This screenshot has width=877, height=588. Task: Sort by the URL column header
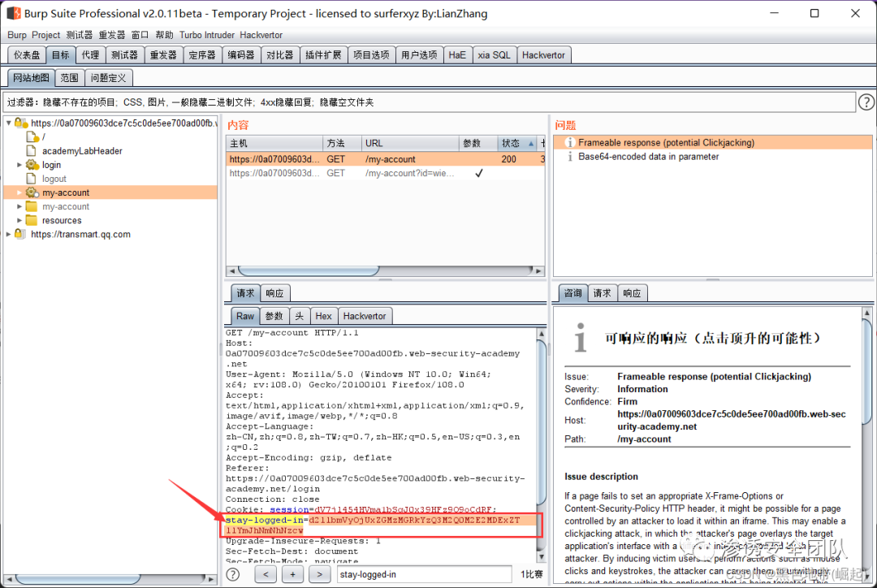pos(411,143)
